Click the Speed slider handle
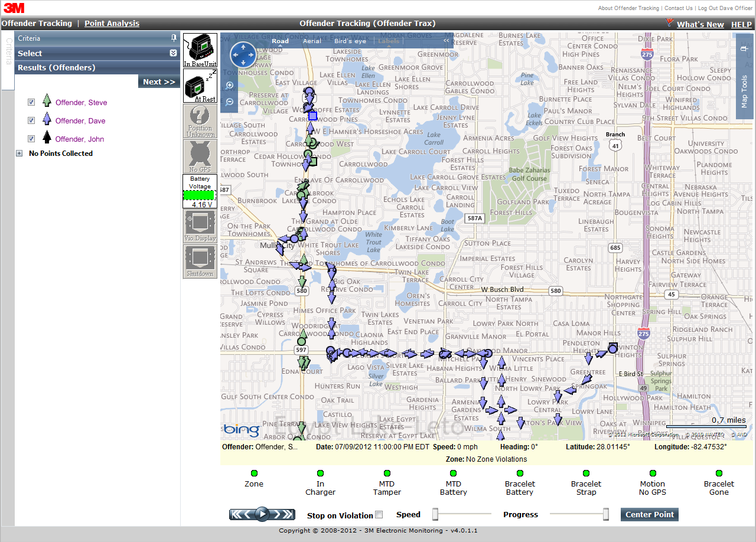Viewport: 756px width, 542px height. (435, 514)
